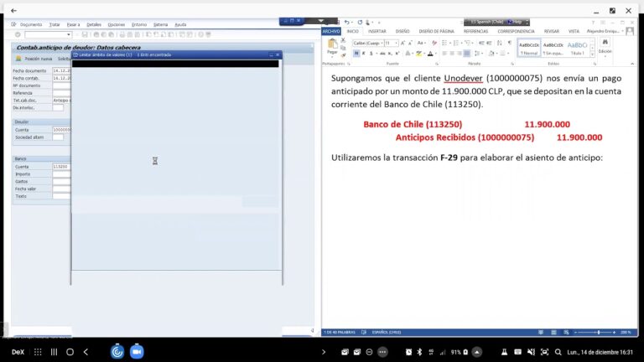Open the Calibri font name dropdown
The width and height of the screenshot is (644, 362).
382,43
